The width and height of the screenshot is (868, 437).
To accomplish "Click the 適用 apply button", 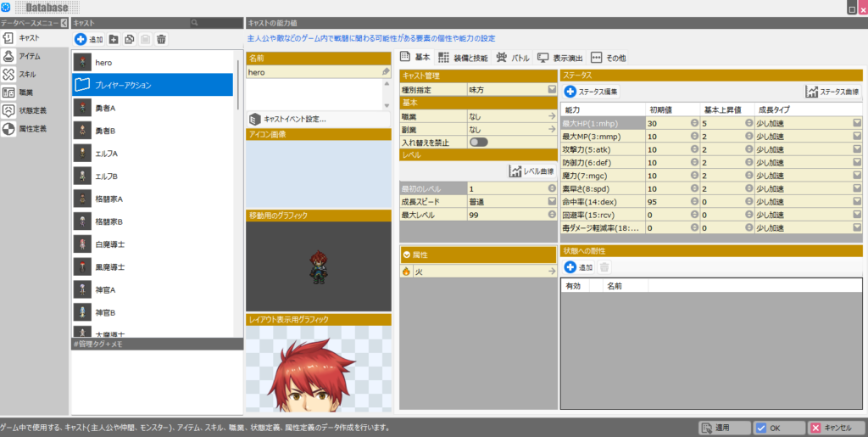I will [x=724, y=428].
